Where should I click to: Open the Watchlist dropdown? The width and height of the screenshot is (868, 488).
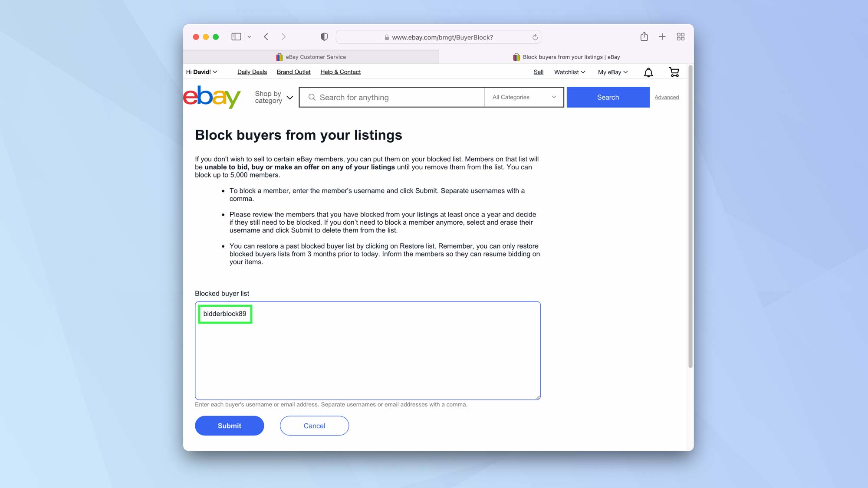click(569, 72)
